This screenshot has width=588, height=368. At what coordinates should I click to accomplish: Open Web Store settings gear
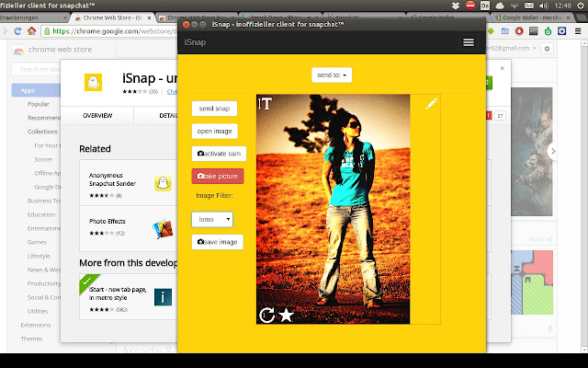[548, 49]
